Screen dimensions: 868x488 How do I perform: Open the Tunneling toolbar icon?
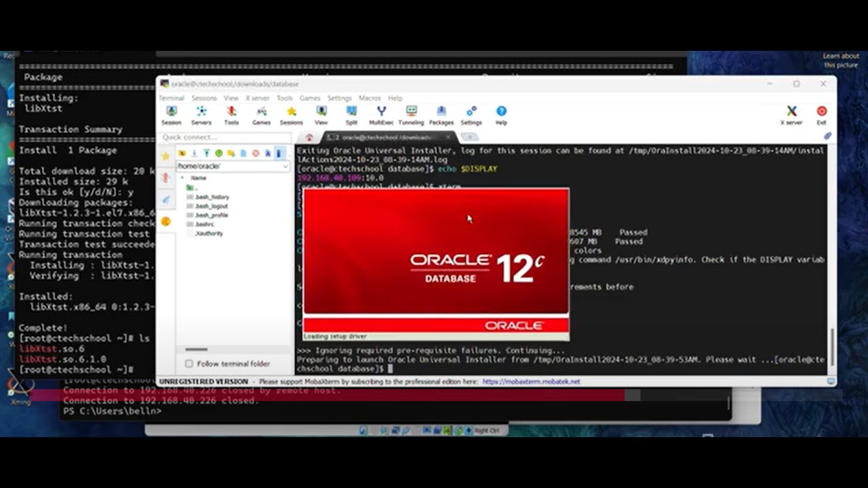(x=411, y=115)
